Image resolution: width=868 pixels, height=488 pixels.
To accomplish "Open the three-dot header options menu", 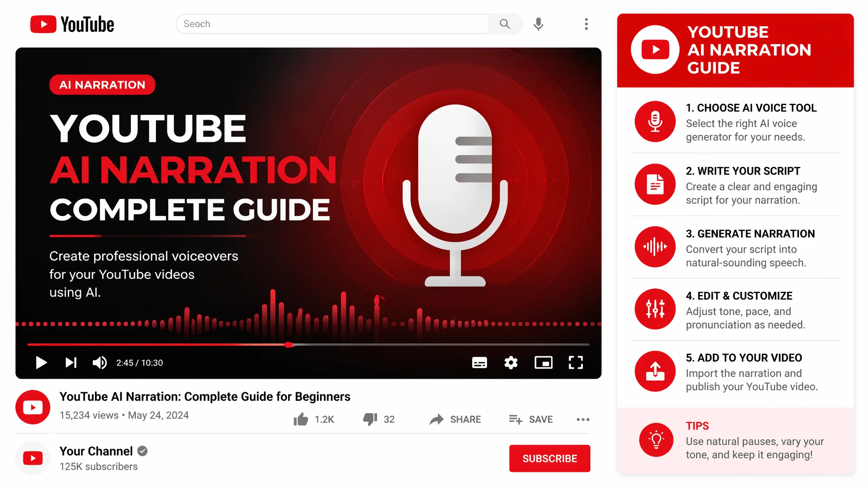I will point(586,24).
